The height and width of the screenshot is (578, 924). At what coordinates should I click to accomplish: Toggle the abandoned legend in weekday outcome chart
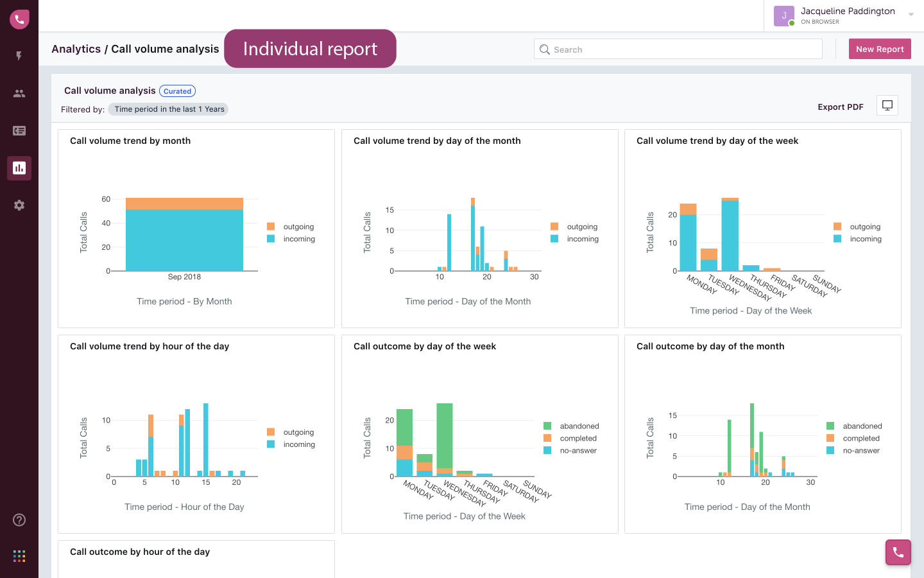click(571, 426)
